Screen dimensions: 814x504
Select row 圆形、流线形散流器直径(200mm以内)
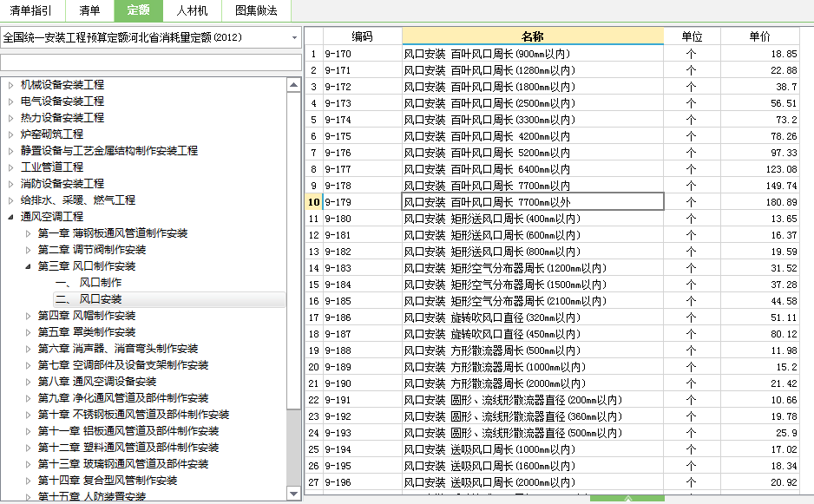pyautogui.click(x=533, y=400)
